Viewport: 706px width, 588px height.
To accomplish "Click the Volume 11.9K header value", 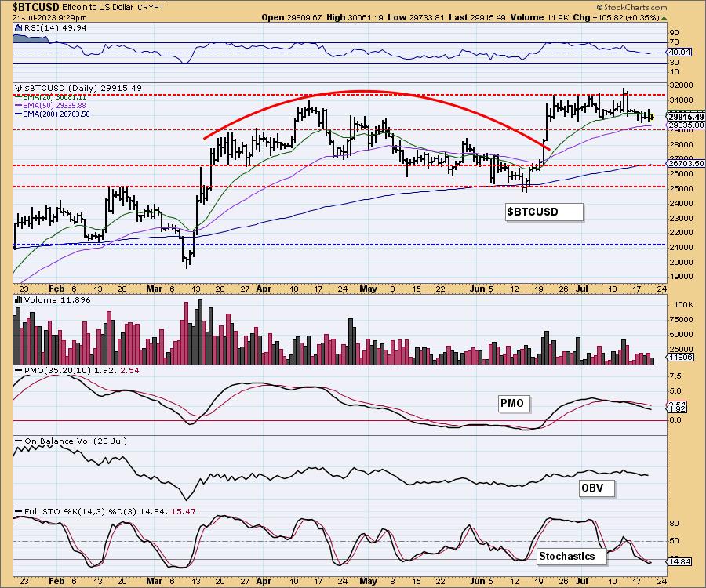I will click(x=540, y=17).
